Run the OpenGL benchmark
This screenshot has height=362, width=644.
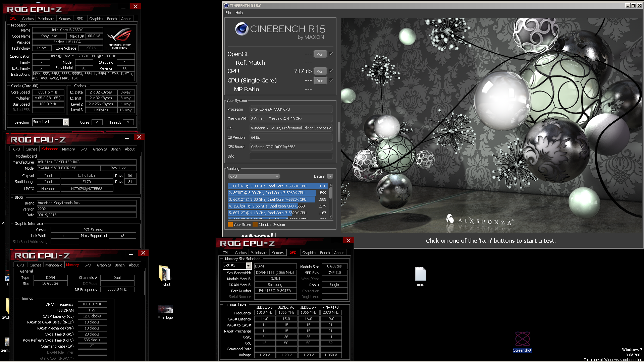[320, 54]
